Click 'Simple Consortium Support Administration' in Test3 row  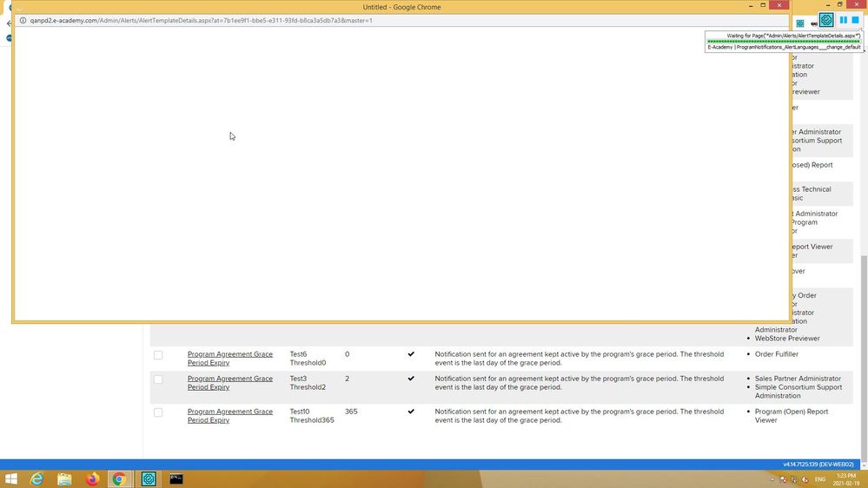[798, 391]
